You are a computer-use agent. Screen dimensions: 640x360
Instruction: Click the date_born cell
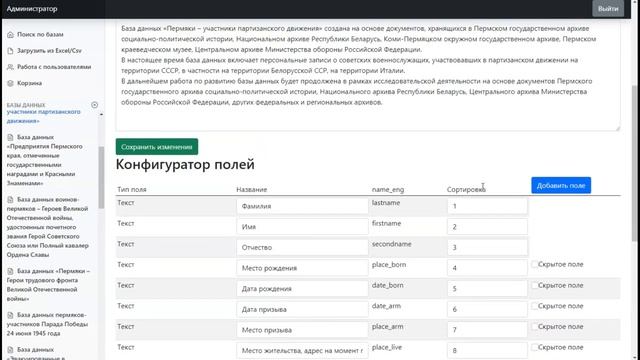pos(387,285)
